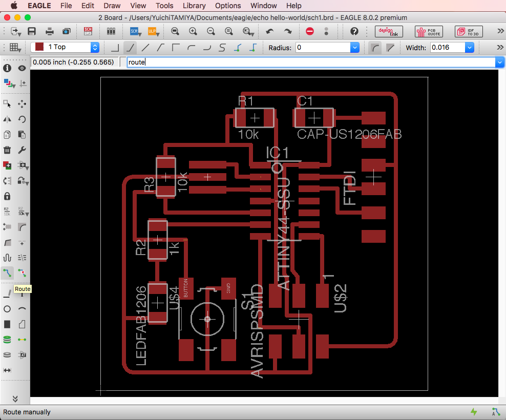Click the red Top layer color swatch

tap(39, 47)
